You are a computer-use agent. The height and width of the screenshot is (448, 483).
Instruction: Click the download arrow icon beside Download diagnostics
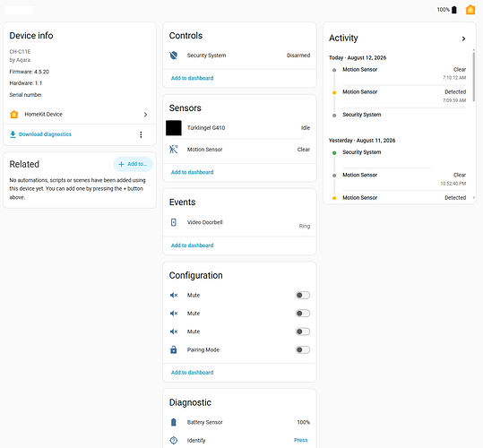[x=13, y=134]
